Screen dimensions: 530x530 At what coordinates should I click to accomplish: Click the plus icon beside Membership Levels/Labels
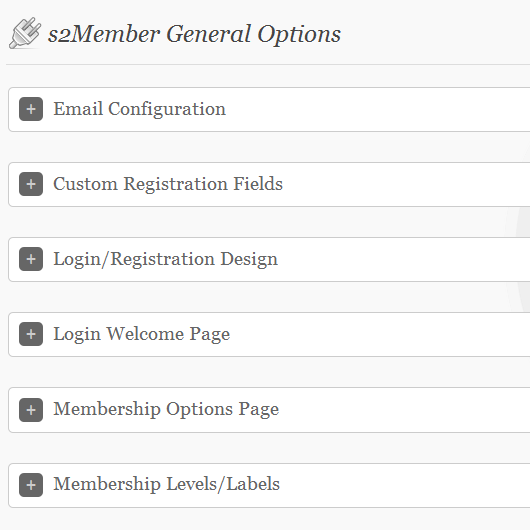tap(31, 485)
